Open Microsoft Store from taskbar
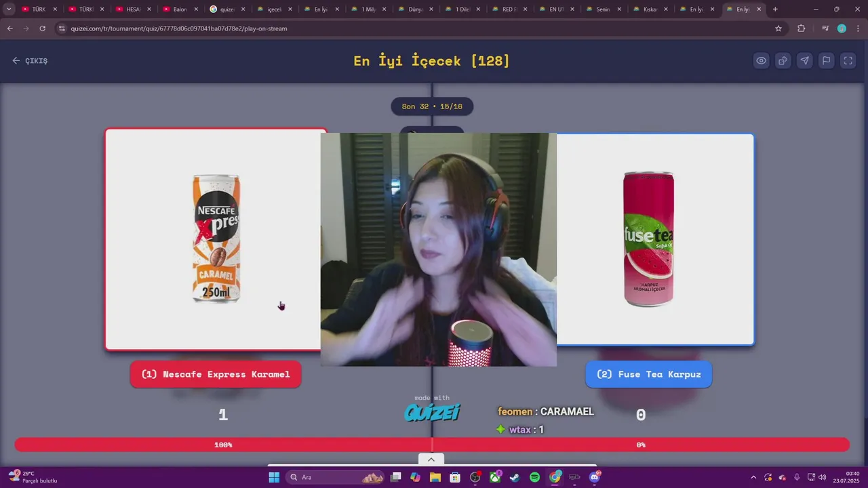The image size is (868, 488). coord(455,477)
